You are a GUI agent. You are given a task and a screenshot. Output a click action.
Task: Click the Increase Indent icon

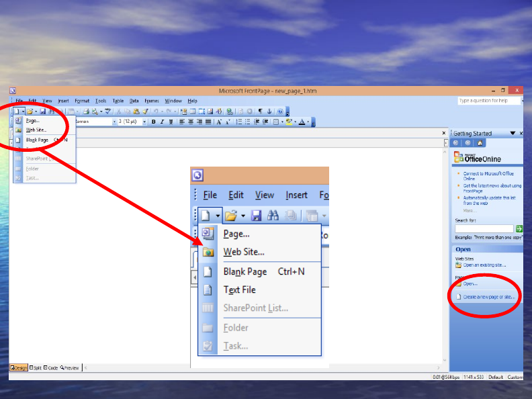(x=265, y=122)
